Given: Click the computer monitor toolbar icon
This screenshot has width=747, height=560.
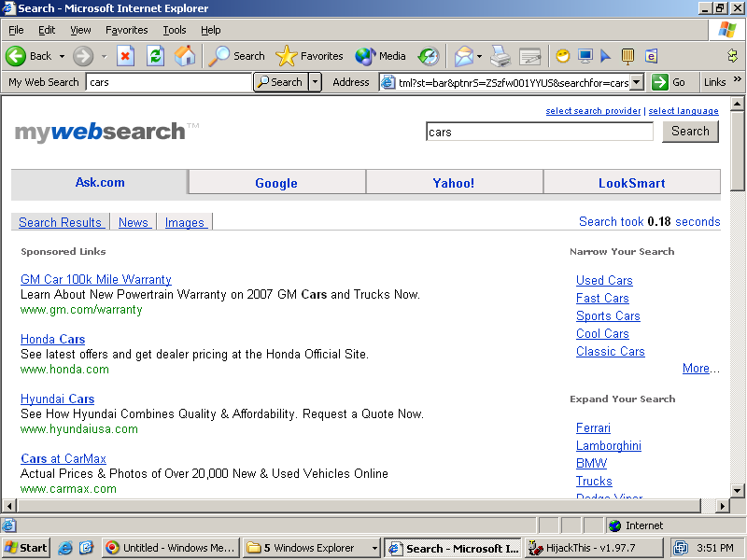Looking at the screenshot, I should [585, 56].
